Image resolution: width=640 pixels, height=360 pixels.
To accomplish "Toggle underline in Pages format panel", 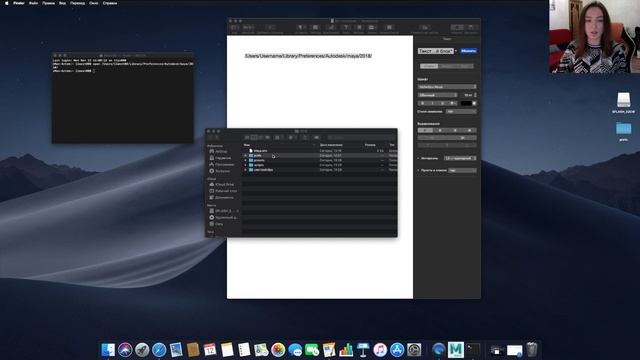I will 442,103.
